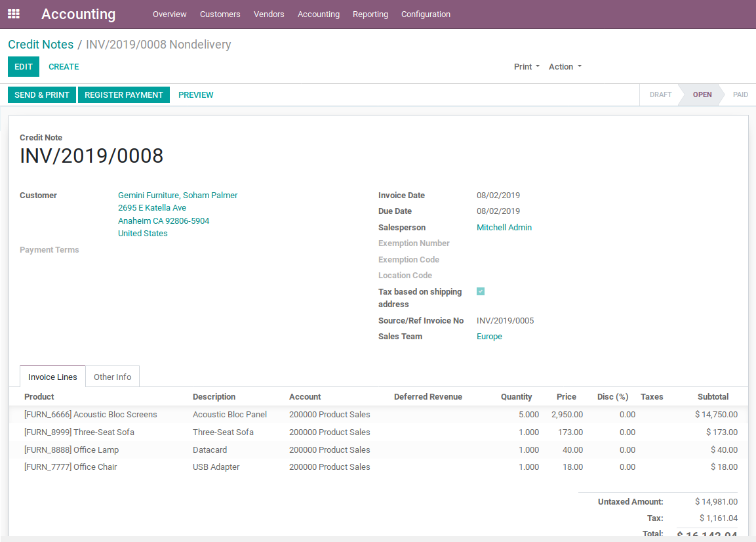Image resolution: width=756 pixels, height=542 pixels.
Task: Switch to the Other Info tab
Action: click(x=112, y=377)
